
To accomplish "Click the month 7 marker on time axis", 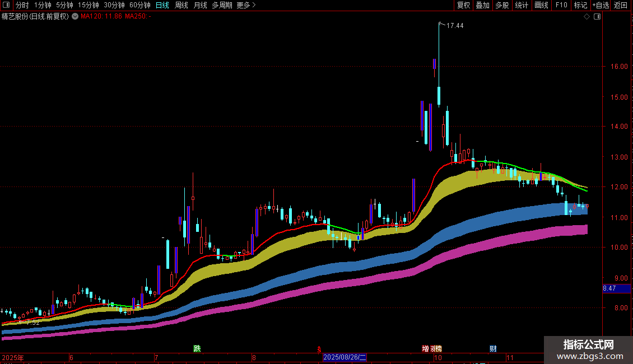I will point(156,357).
